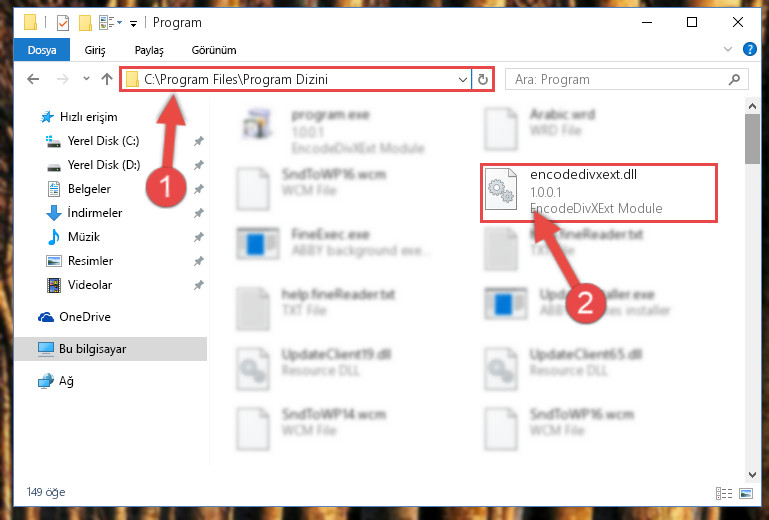Navigate up one folder level arrow
This screenshot has height=520, width=769.
(106, 79)
